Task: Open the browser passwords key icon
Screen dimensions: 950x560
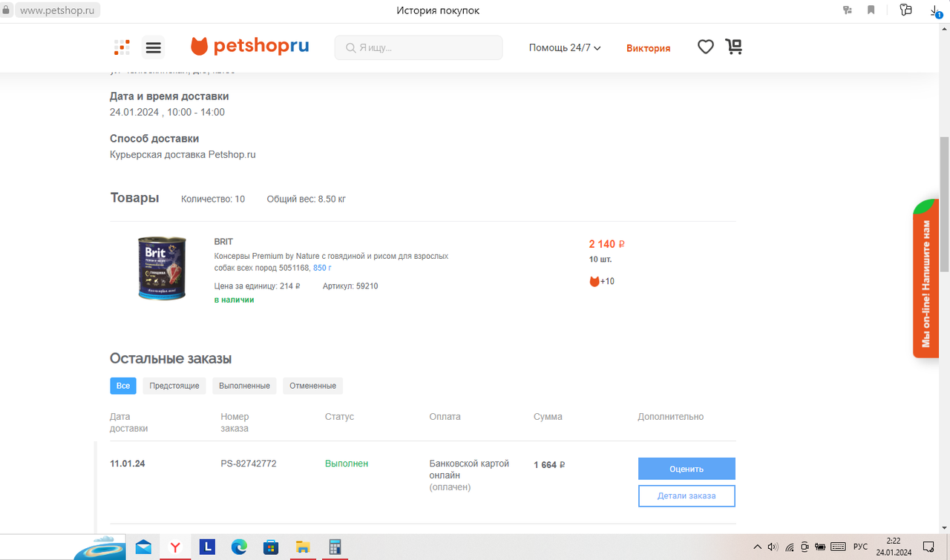Action: (848, 10)
